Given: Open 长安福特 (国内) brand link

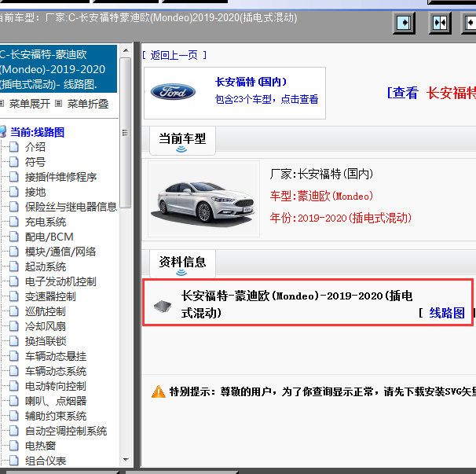Looking at the screenshot, I should [251, 82].
